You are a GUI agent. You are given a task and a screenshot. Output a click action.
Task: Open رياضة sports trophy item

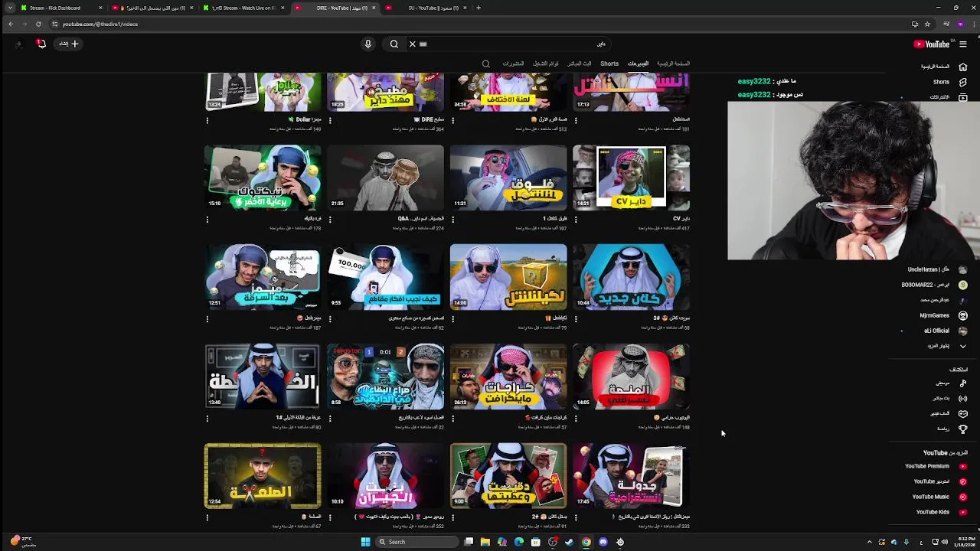coord(952,429)
